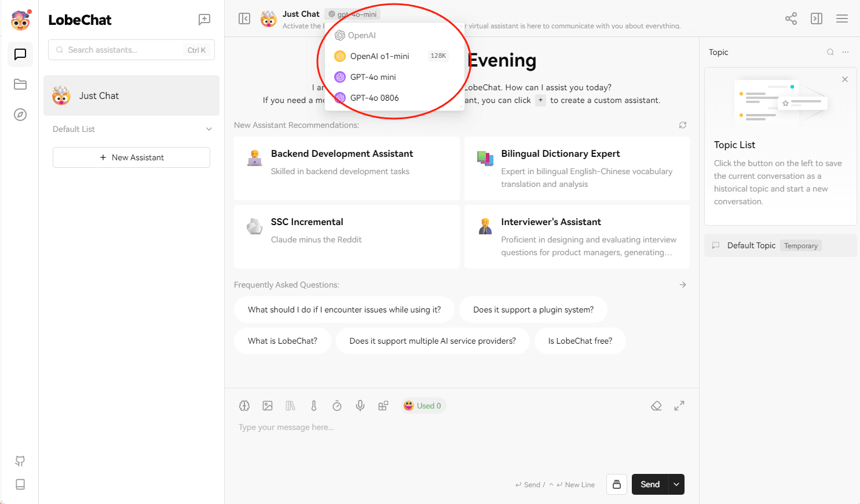Ask about multiple AI service providers
This screenshot has height=504, width=860.
(x=433, y=341)
